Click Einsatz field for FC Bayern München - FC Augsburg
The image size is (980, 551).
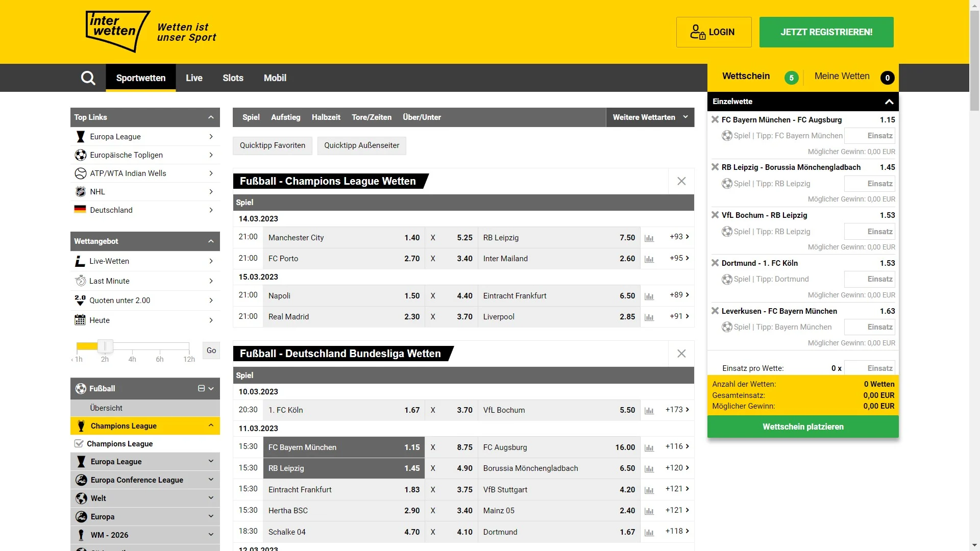(x=870, y=136)
